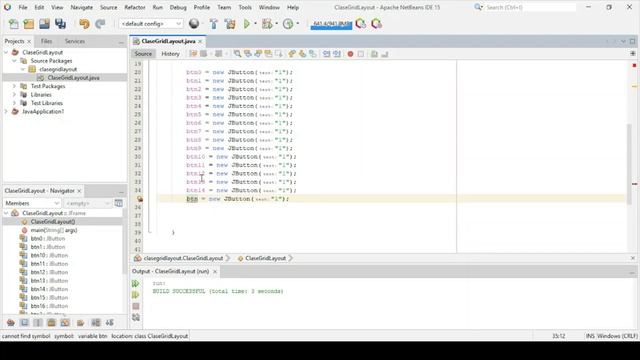Open the Tools menu
This screenshot has width=640, height=360.
[x=245, y=7]
